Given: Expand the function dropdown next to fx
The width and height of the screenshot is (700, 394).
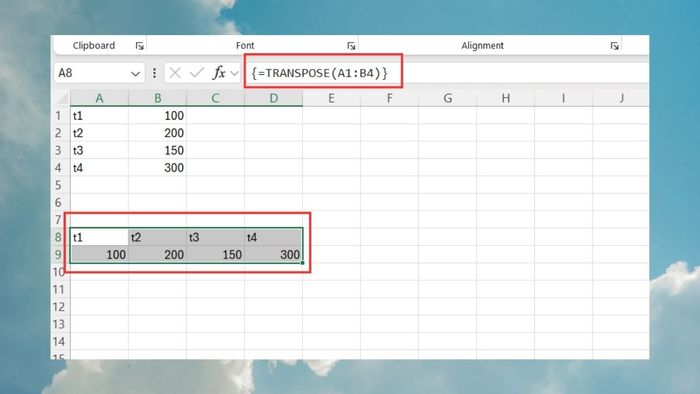Looking at the screenshot, I should tap(234, 73).
